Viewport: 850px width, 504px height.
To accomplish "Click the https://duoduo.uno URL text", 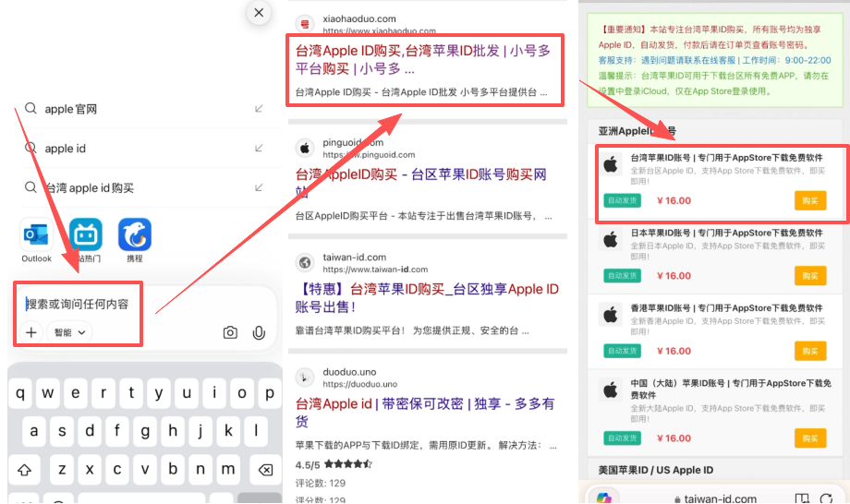I will click(360, 384).
